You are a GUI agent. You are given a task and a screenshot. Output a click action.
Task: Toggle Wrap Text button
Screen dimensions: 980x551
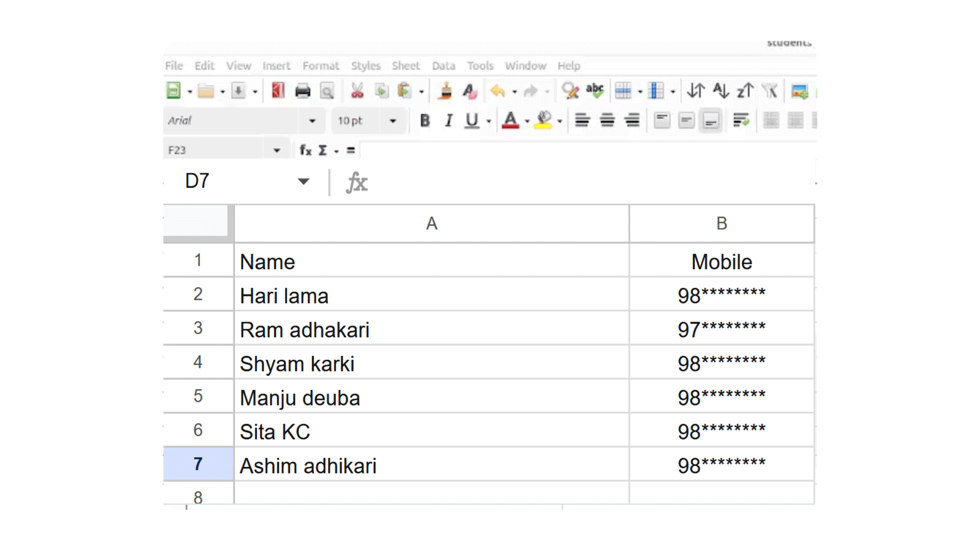pos(740,120)
